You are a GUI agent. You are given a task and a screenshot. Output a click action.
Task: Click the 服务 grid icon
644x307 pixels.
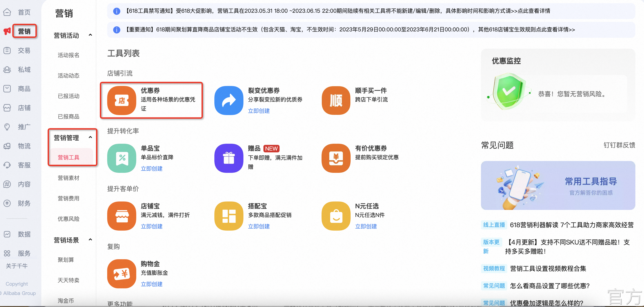point(7,253)
